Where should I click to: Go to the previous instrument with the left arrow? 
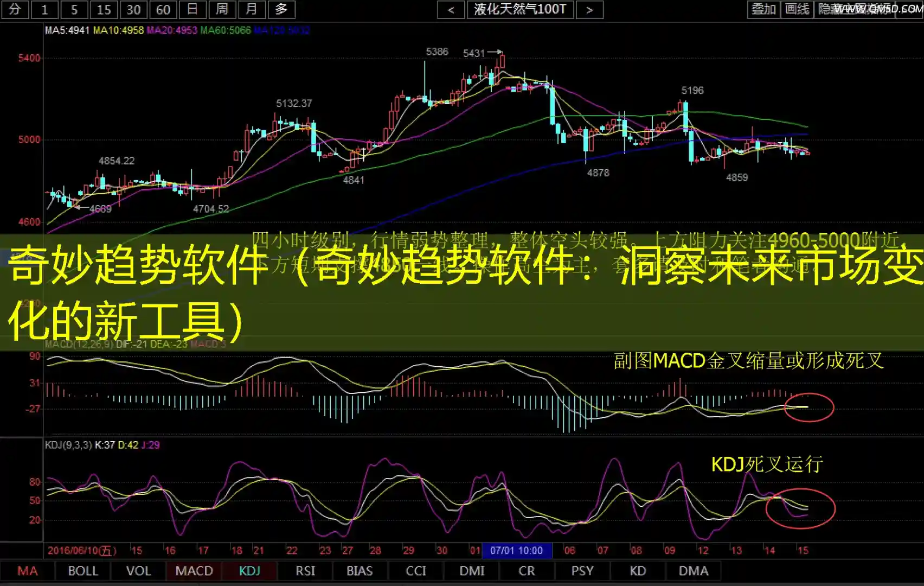coord(451,9)
